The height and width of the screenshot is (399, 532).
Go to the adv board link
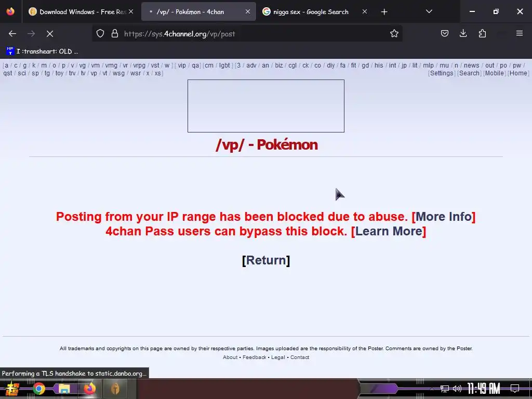pyautogui.click(x=251, y=65)
